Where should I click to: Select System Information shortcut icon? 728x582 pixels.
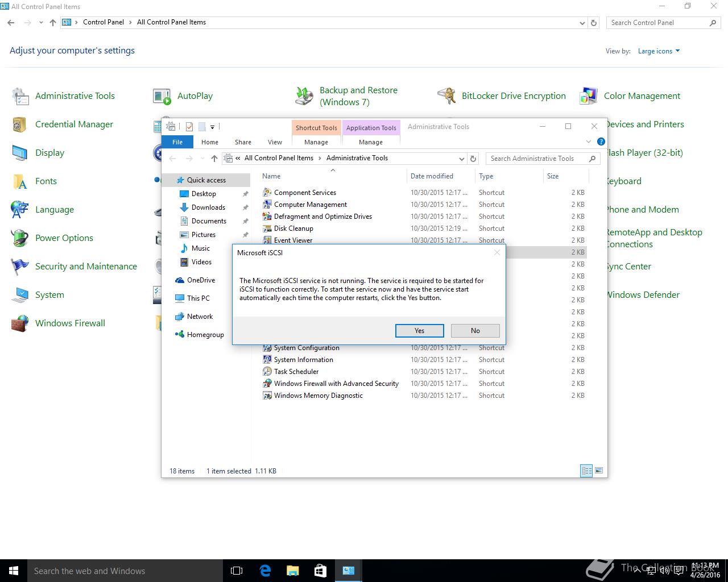[267, 360]
